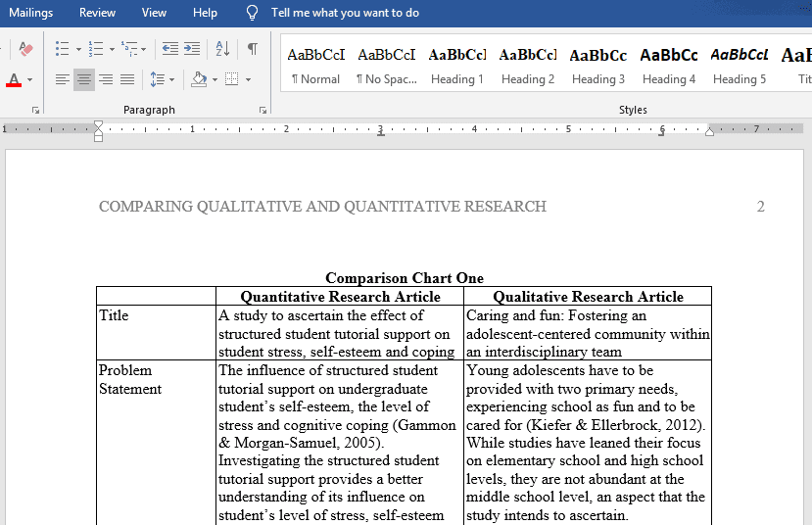Click the Quantitative Research Article column header
812x525 pixels.
340,297
